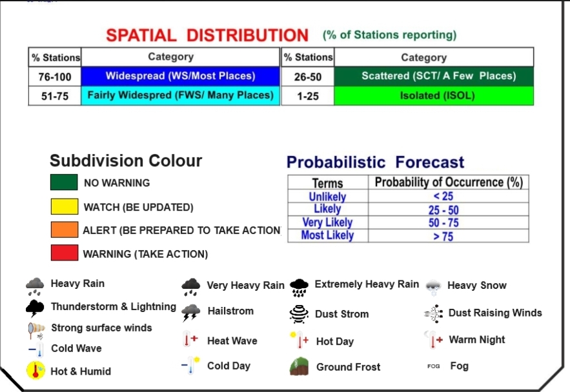Click the Ground Frost icon
Image resolution: width=570 pixels, height=392 pixels.
[x=299, y=367]
